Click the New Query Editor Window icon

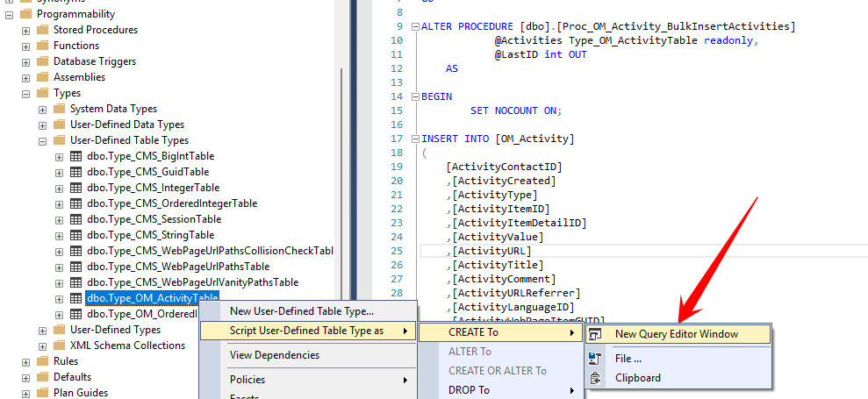pyautogui.click(x=596, y=334)
